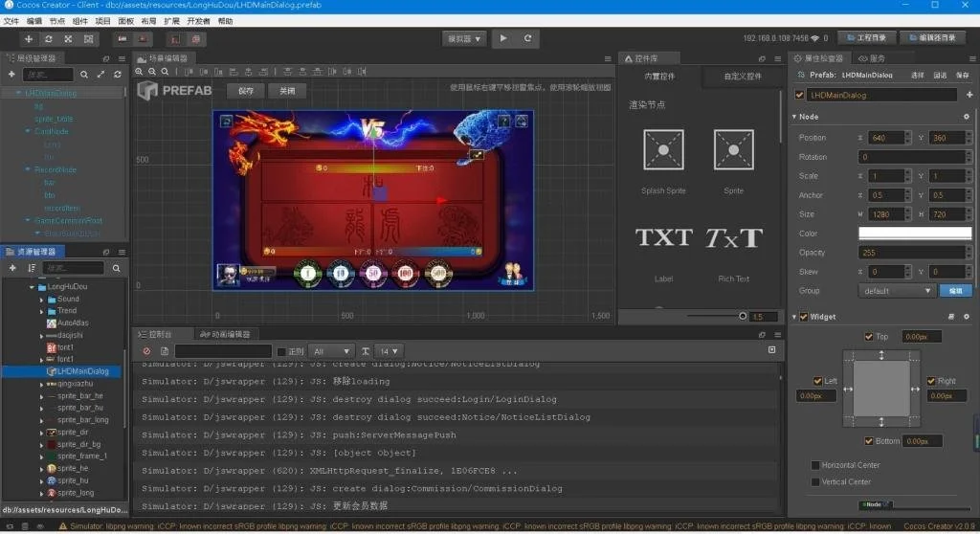Screen dimensions: 980x534
Task: Enable Horizontal Center checkbox
Action: tap(815, 465)
